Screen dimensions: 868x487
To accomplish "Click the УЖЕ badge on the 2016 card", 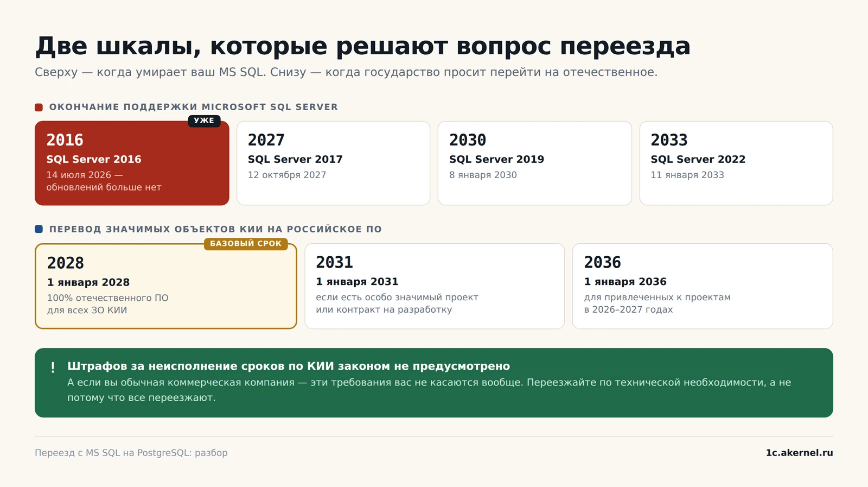I will [204, 121].
